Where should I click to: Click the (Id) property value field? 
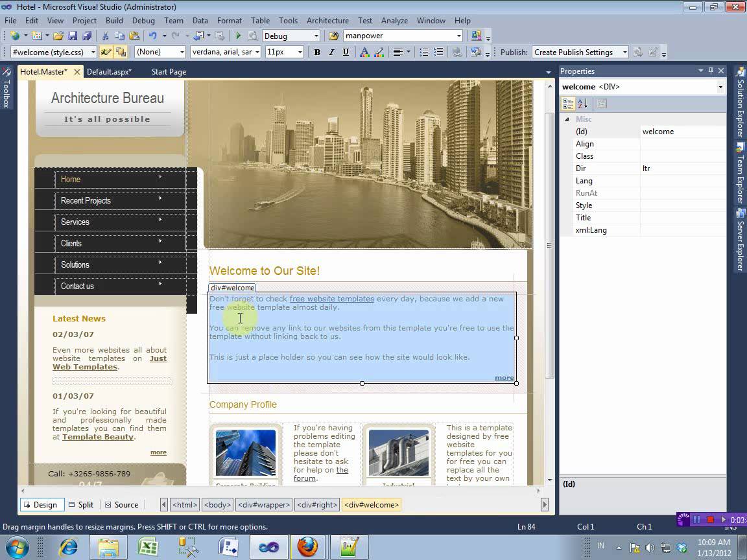point(682,132)
